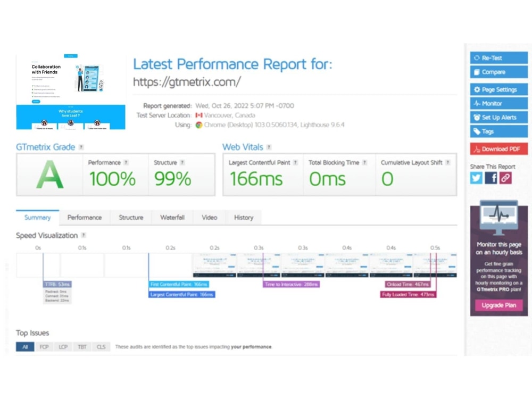Click the 166ms LCP value
Screen dimensions: 532x399
(x=256, y=179)
